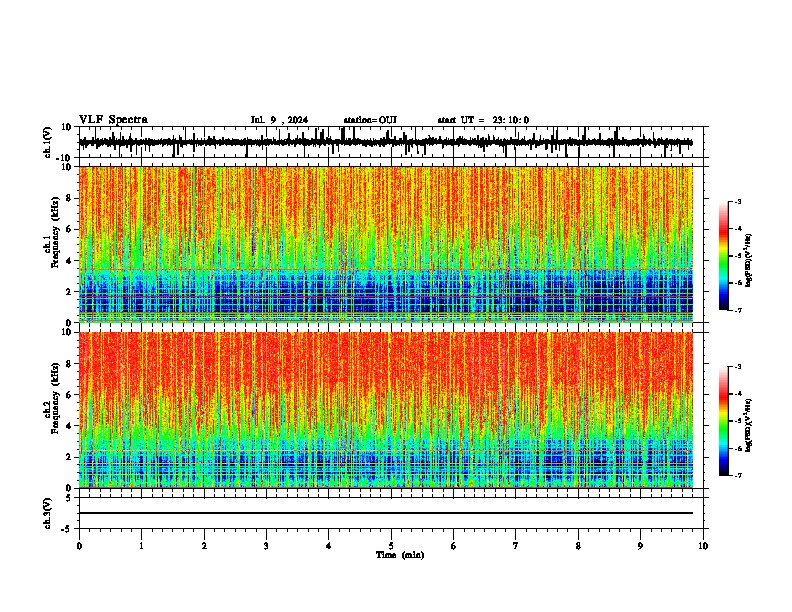Click time axis tick label '6'
This screenshot has height=612, width=792.
click(x=454, y=546)
